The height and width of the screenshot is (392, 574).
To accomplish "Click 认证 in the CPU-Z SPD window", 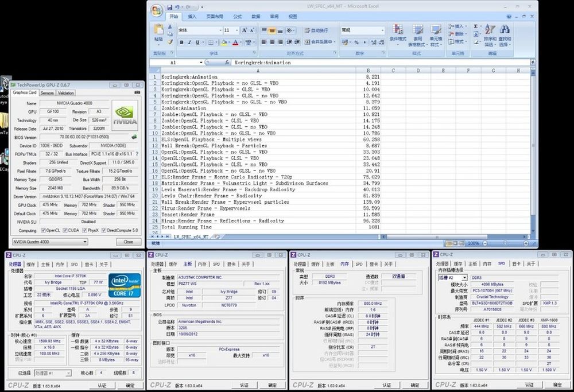I will 529,385.
